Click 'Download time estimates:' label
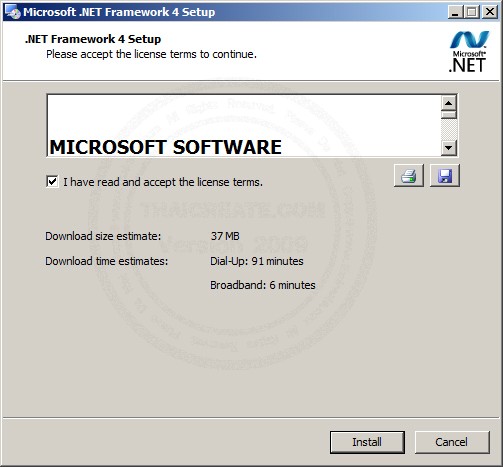503x467 pixels. [107, 261]
